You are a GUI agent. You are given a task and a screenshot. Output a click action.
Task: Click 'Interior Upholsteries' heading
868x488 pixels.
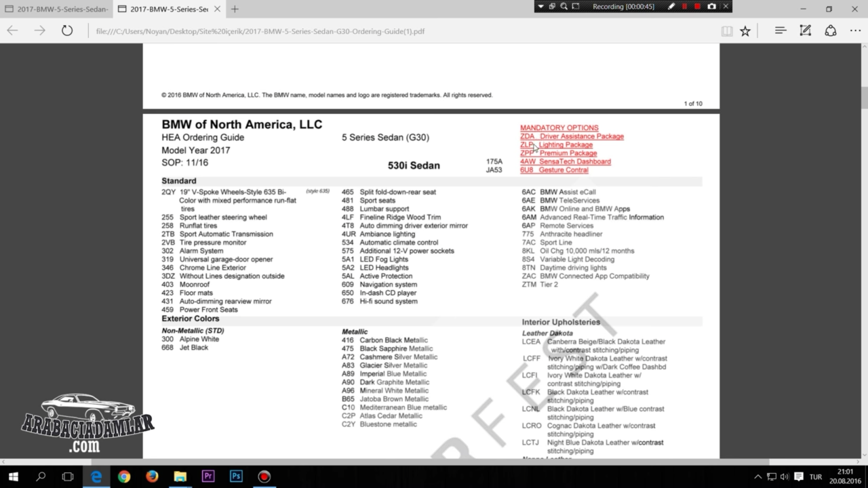pos(561,322)
